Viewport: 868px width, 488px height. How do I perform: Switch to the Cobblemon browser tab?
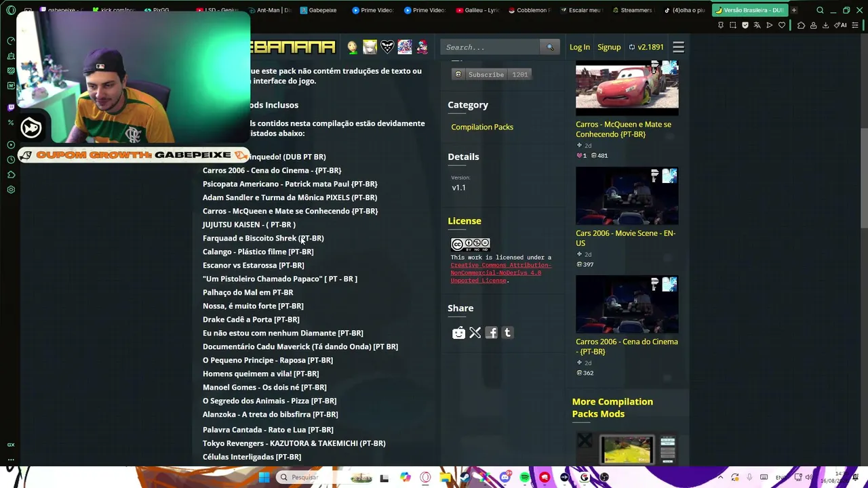[x=529, y=10]
